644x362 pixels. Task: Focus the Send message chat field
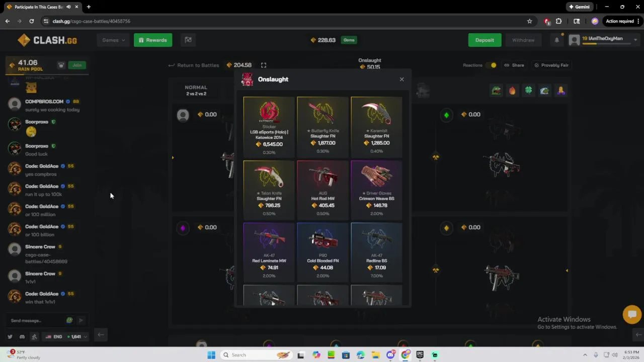(36, 320)
